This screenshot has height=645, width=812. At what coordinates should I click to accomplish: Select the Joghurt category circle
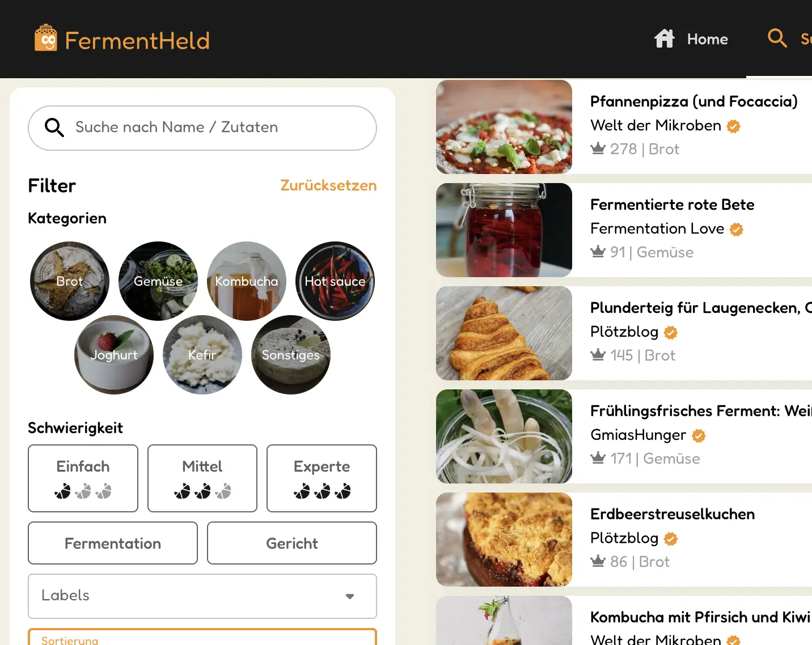point(114,355)
